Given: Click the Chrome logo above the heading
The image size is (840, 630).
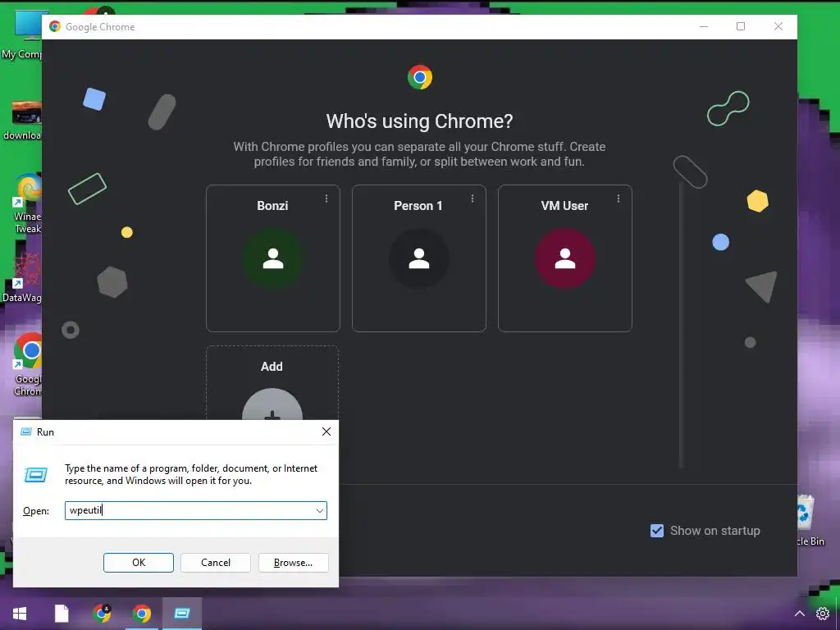Looking at the screenshot, I should click(x=419, y=77).
